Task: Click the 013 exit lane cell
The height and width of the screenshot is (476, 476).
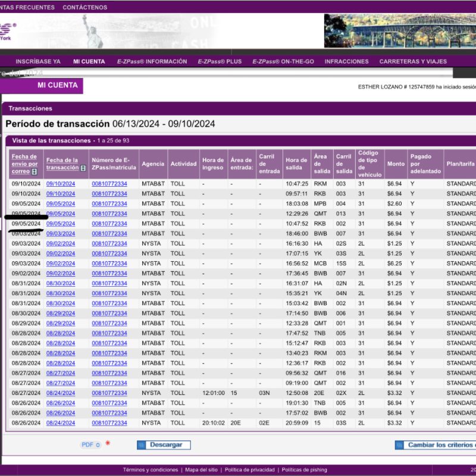Action: click(341, 214)
